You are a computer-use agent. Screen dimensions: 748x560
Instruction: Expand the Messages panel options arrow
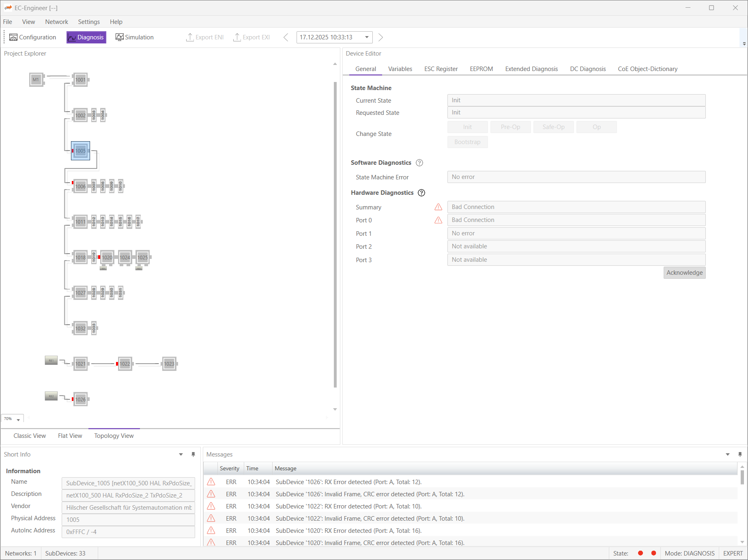728,454
